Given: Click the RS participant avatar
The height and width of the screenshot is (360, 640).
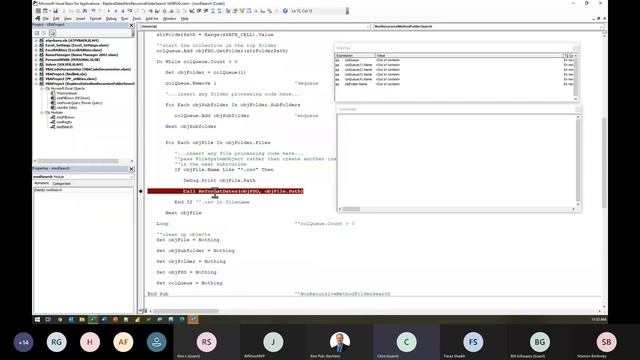Looking at the screenshot, I should click(x=207, y=342).
